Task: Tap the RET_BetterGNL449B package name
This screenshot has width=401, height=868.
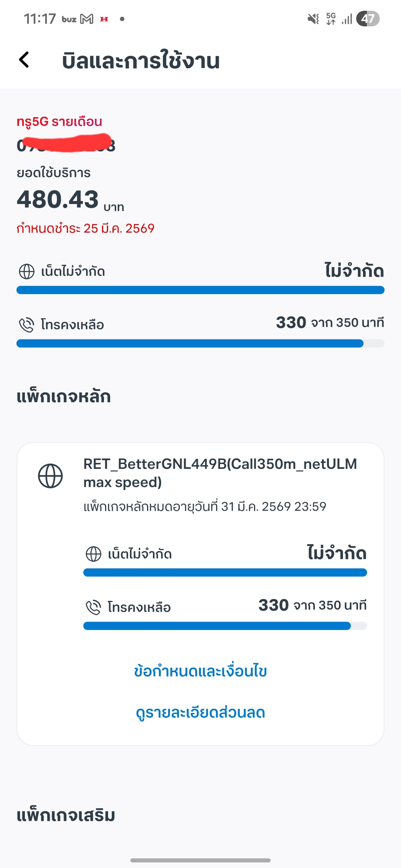Action: pyautogui.click(x=220, y=473)
